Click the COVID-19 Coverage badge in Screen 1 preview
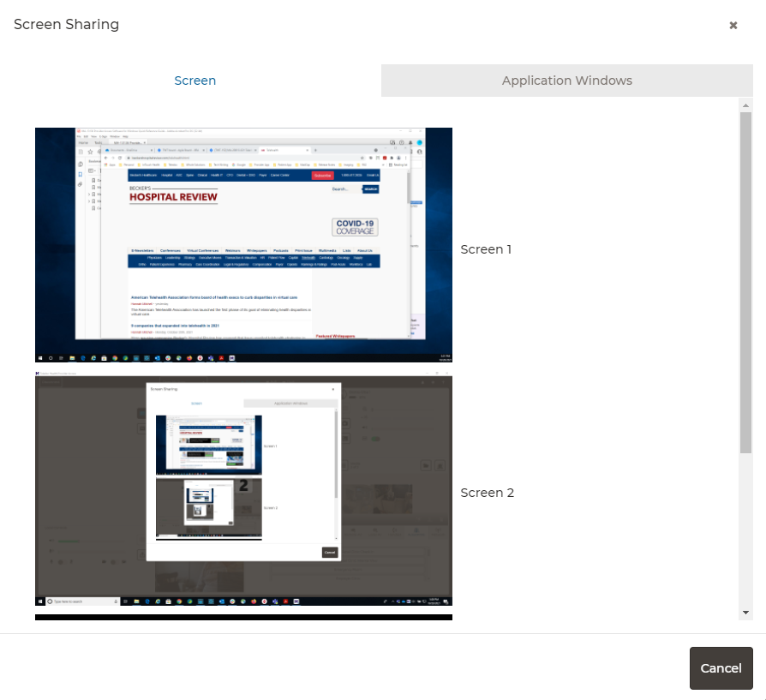This screenshot has height=700, width=766. click(x=355, y=226)
